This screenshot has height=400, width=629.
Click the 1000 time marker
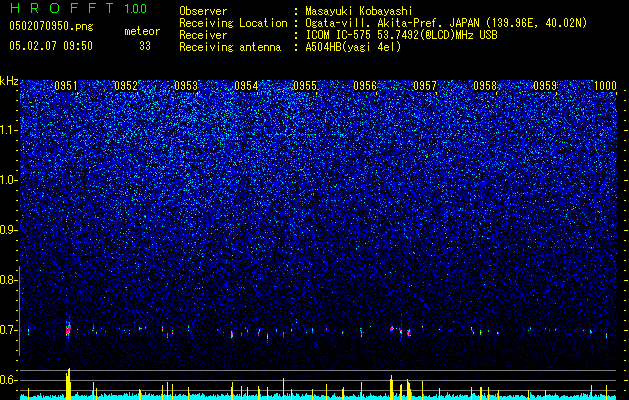[x=605, y=86]
